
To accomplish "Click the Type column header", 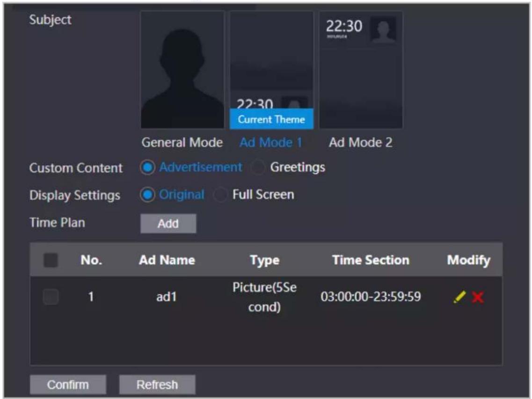I will click(x=265, y=260).
